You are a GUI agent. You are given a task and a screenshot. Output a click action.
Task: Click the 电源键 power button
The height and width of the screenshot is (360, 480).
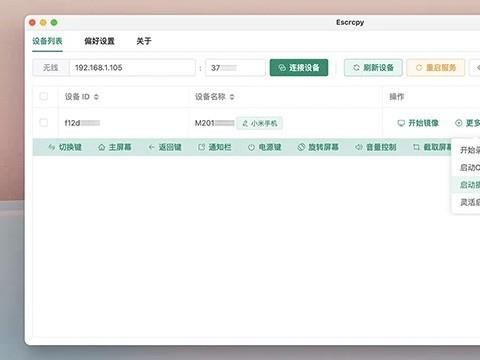[x=265, y=147]
